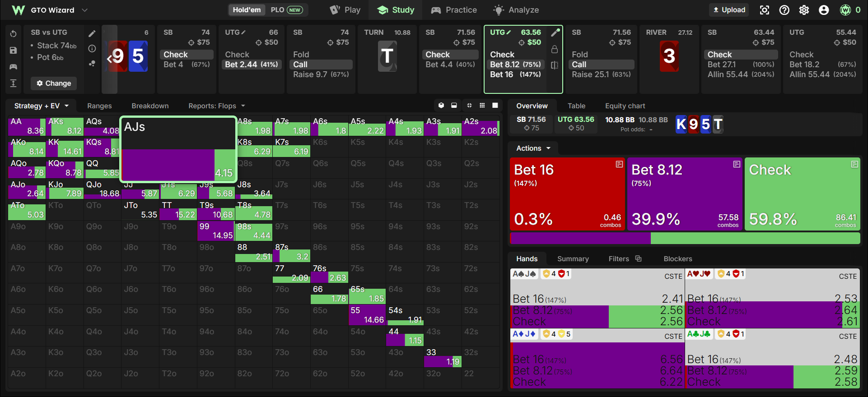Expand the Check action card
This screenshot has width=868, height=397.
854,164
